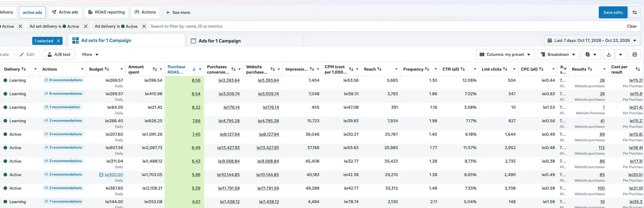Sort by Frequency column arrows

coord(427,69)
